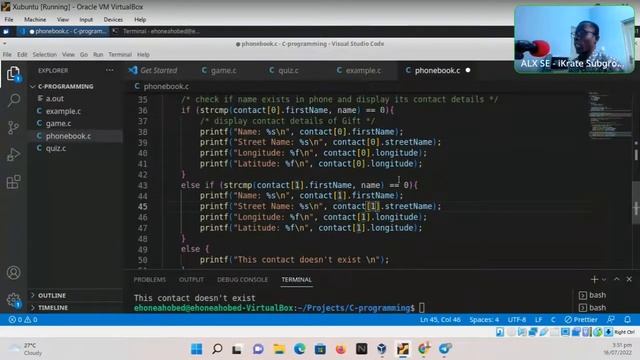Screen dimensions: 640x360
Task: Close the terminal panel
Action: point(629,279)
